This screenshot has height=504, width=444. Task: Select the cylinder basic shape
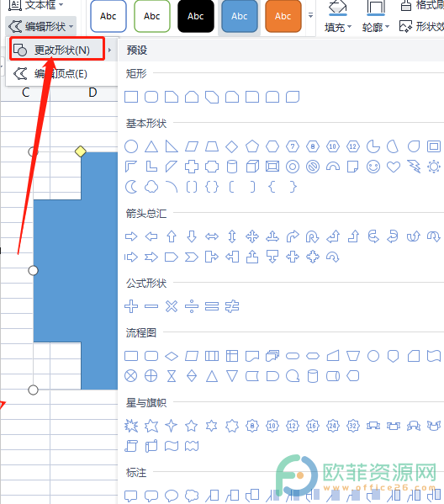point(232,167)
